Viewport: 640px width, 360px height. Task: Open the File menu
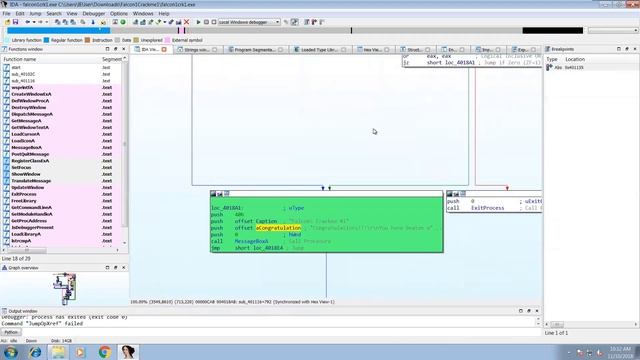click(7, 13)
